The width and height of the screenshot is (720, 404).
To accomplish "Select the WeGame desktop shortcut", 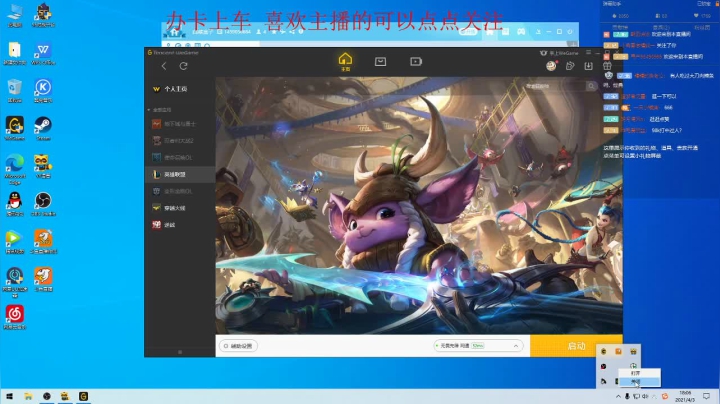I will pos(15,128).
